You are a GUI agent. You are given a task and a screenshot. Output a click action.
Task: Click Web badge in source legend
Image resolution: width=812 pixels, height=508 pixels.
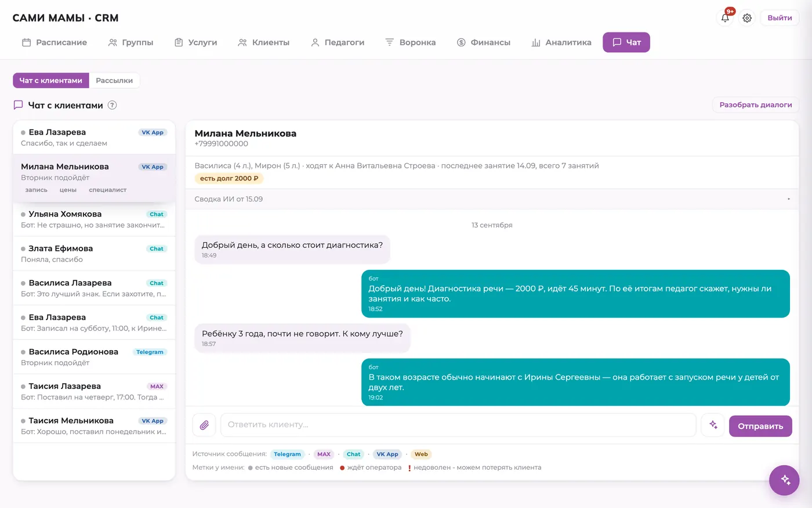[x=422, y=455]
